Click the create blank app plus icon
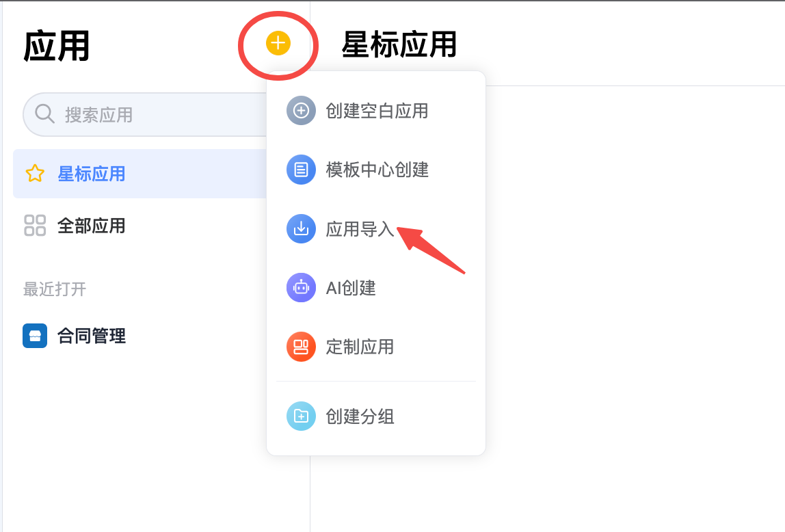The image size is (785, 532). tap(301, 111)
